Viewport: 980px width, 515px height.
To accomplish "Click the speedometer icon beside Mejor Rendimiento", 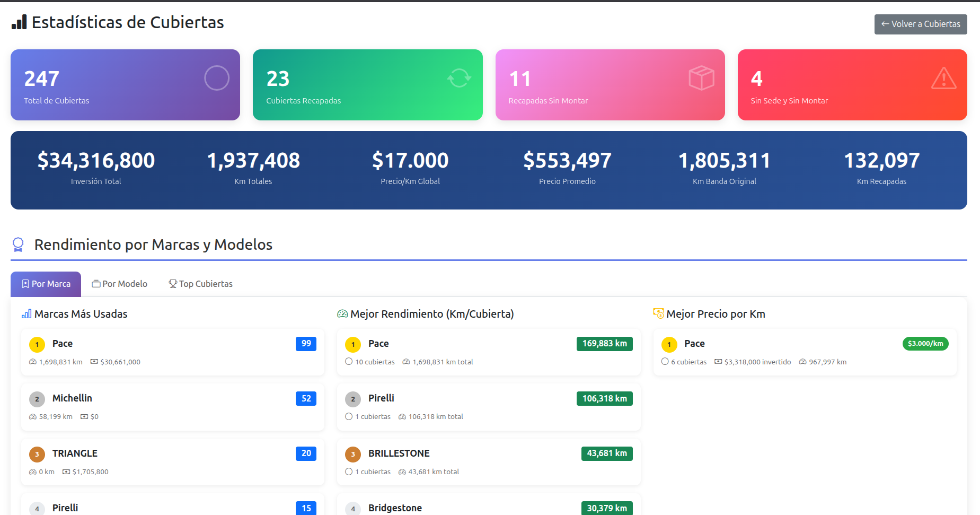I will [342, 314].
